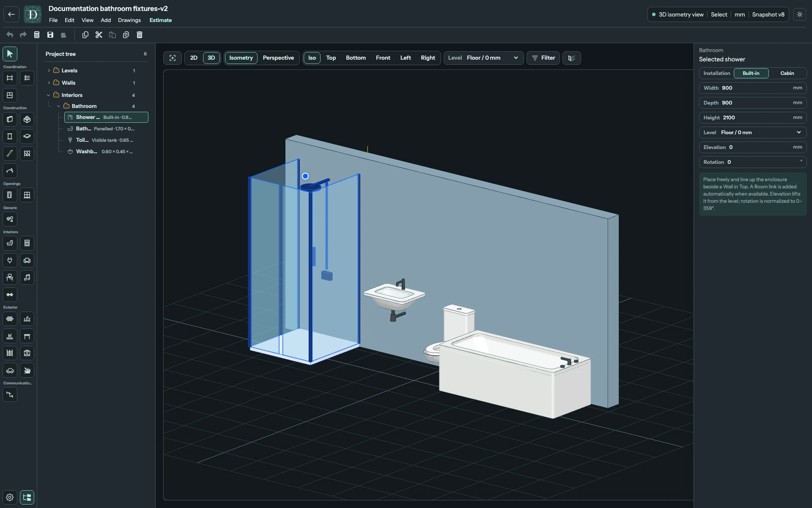Select the wall construction tool
Viewport: 812px width, 508px height.
click(x=10, y=119)
